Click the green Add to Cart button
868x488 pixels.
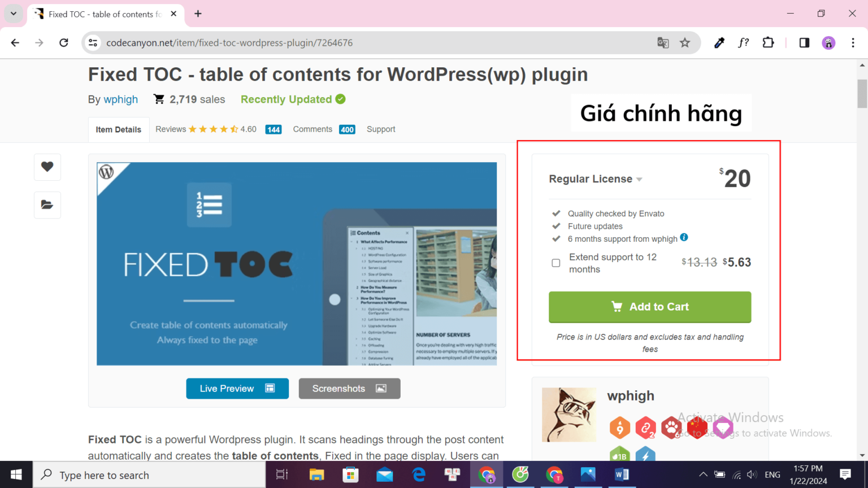650,307
